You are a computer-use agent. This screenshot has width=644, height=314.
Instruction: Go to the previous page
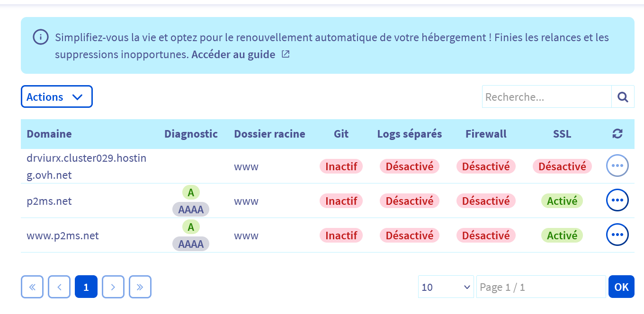tap(59, 287)
